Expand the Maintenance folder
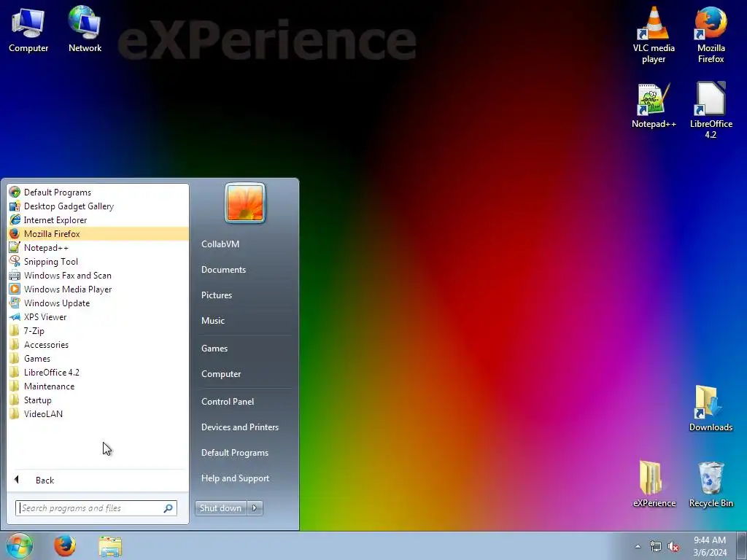Screen dimensions: 747x560 (98, 386)
